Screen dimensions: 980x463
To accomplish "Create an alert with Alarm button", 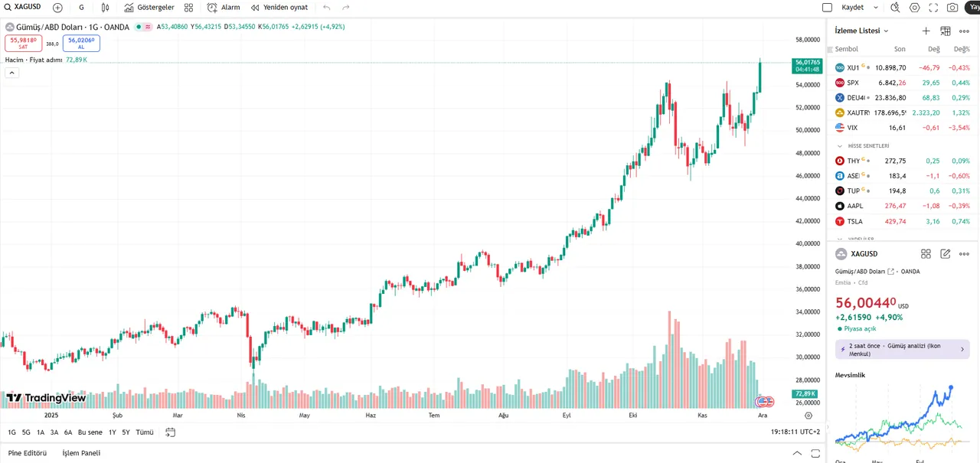I will 224,8.
